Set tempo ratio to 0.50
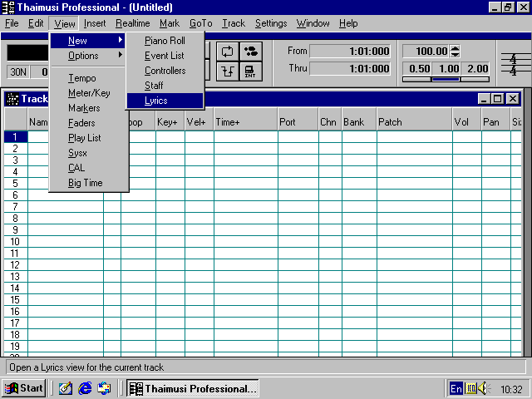This screenshot has height=399, width=532. pos(417,69)
